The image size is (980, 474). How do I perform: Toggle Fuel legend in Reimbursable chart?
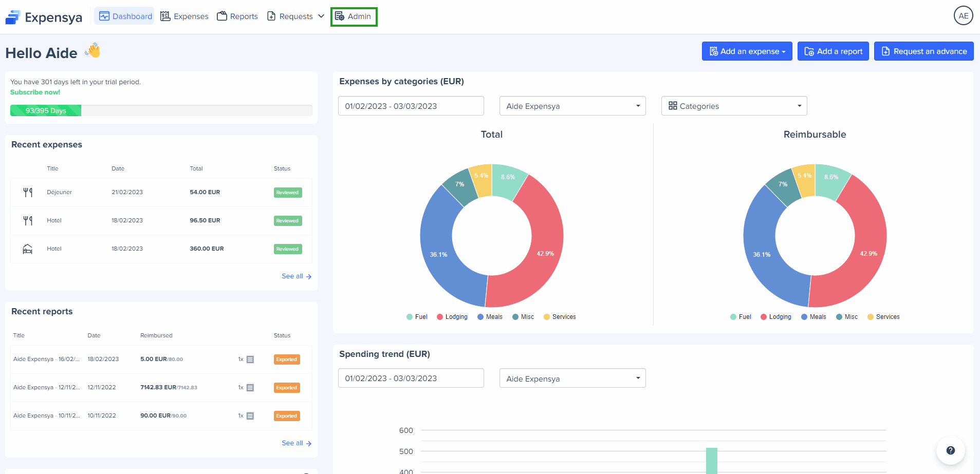point(741,317)
